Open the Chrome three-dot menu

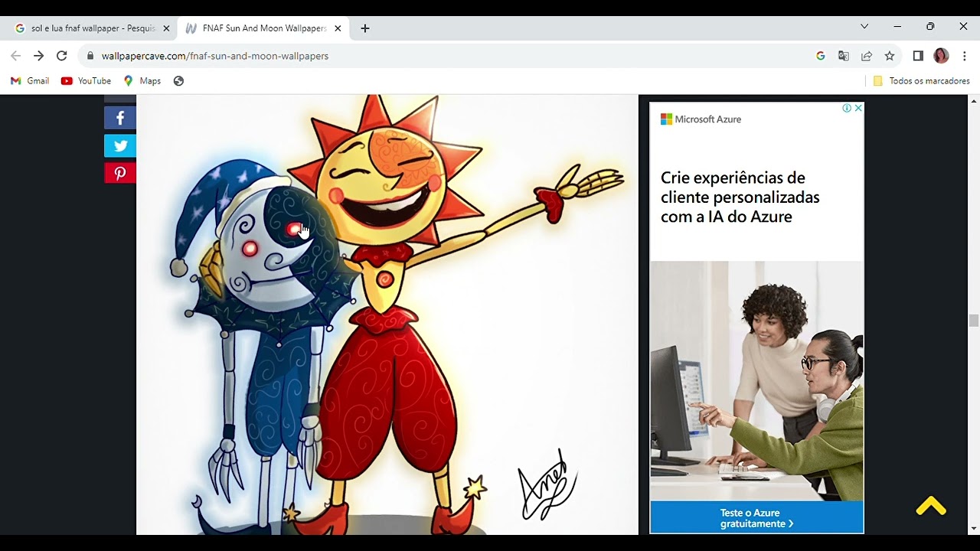pos(964,56)
